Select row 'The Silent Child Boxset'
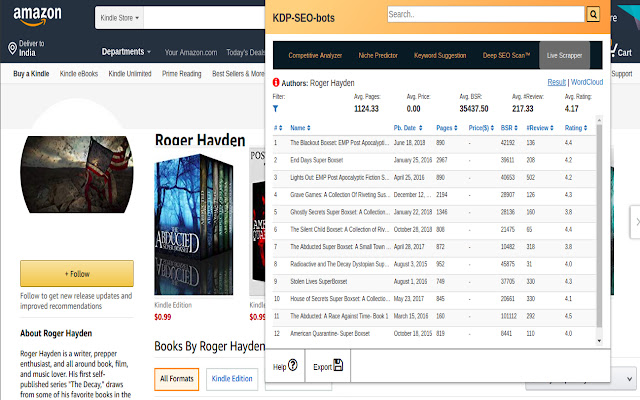640x400 pixels. tap(434, 229)
